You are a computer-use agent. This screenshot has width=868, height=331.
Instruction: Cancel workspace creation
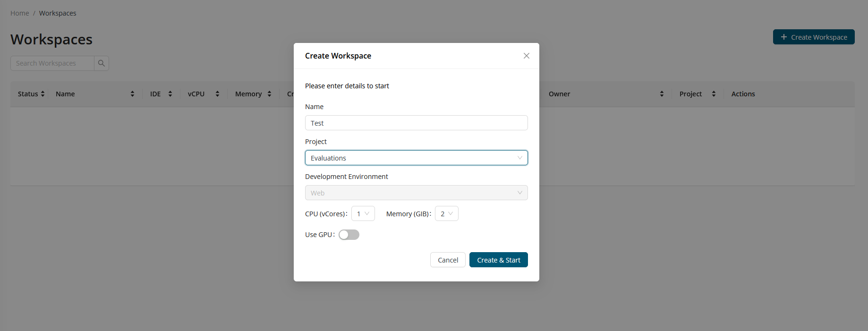(448, 260)
